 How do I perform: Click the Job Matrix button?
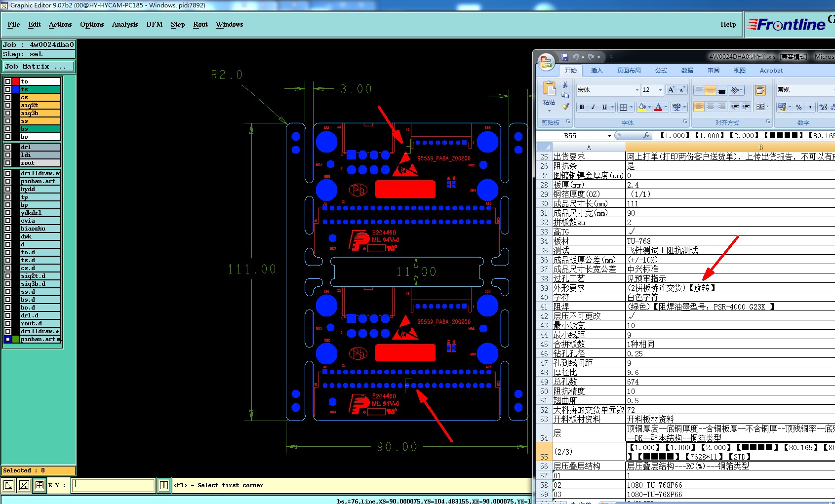coord(39,66)
